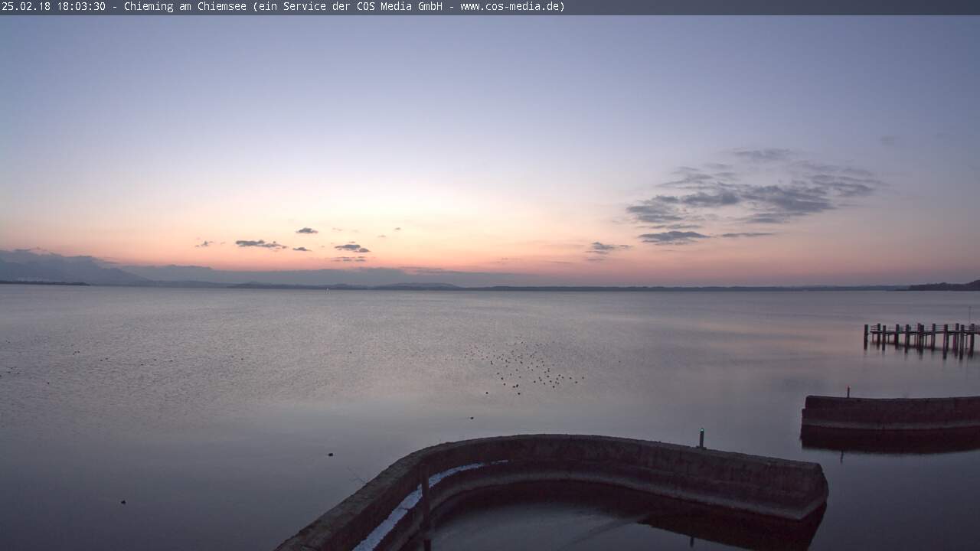Click the small post atop right wall

point(848,392)
